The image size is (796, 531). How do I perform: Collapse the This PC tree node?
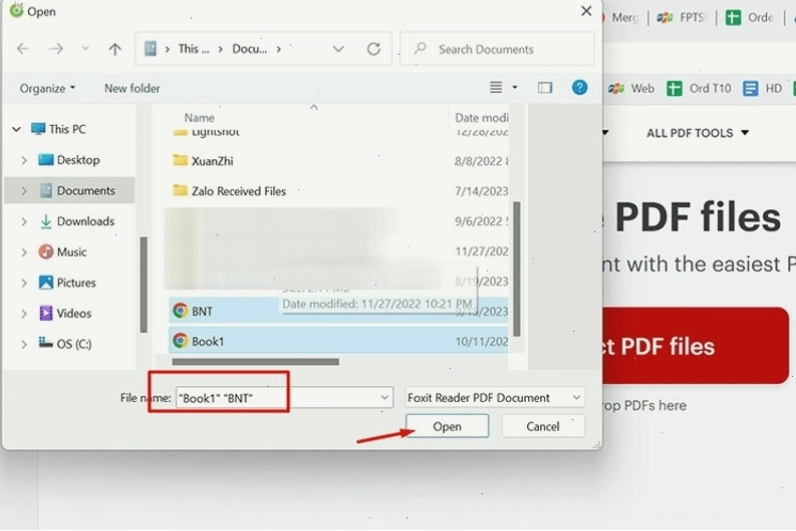17,129
